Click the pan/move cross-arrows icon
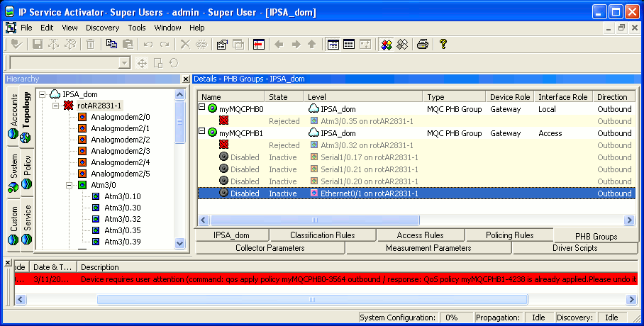 pos(142,63)
